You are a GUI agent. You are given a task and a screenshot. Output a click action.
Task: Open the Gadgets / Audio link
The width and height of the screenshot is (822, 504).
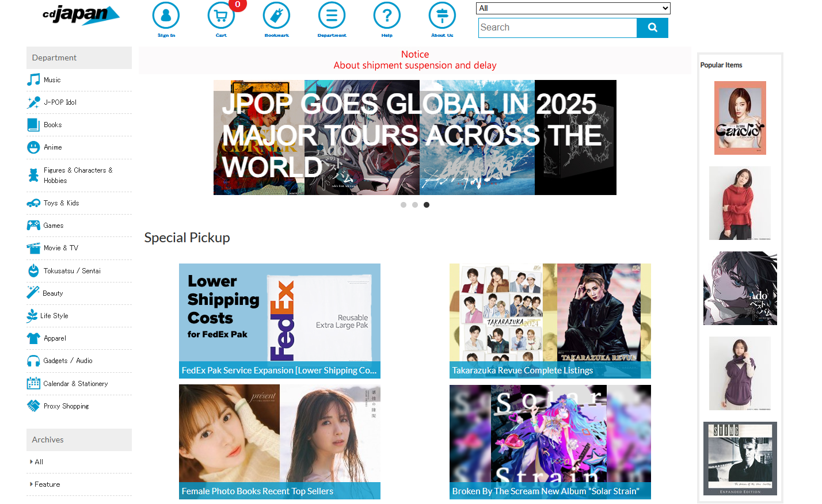[x=68, y=361]
